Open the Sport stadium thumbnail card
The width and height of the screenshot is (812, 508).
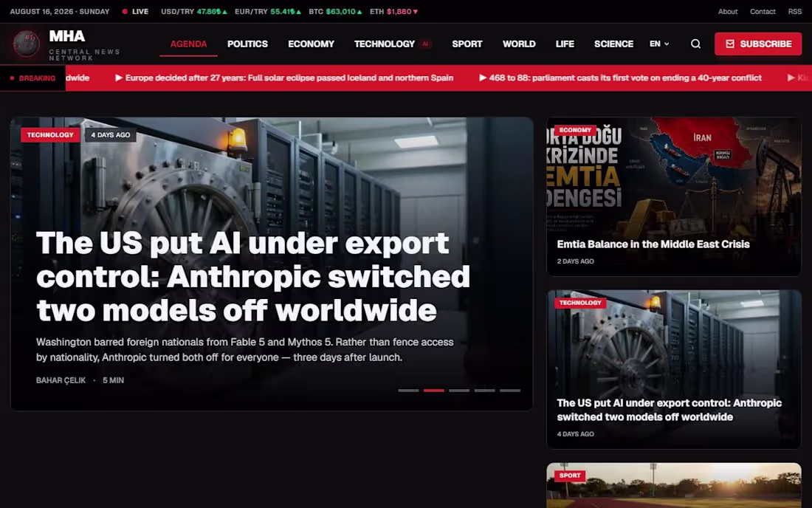674,486
